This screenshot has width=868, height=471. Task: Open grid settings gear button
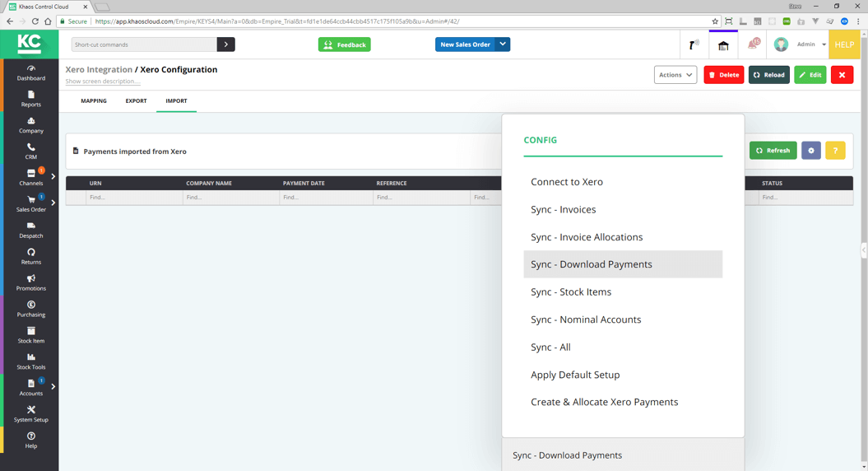(811, 150)
